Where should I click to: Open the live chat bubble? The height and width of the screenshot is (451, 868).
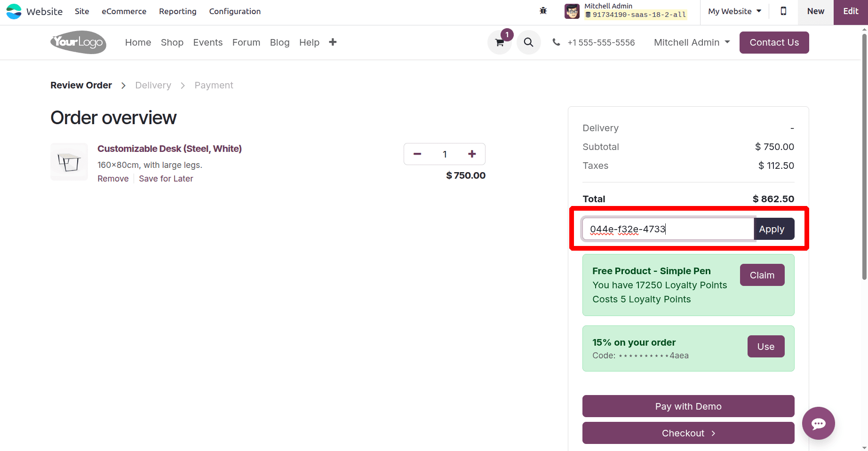[818, 423]
